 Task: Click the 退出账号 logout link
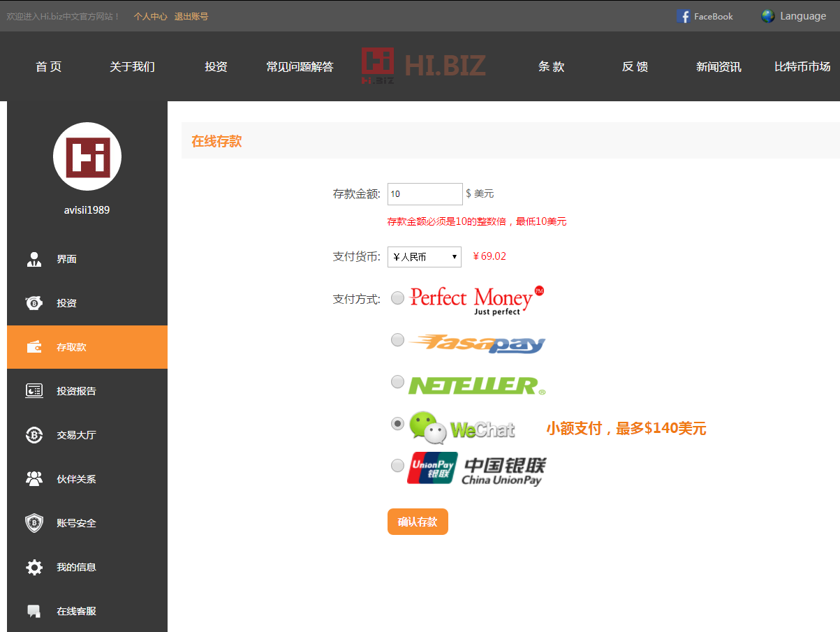pos(191,16)
